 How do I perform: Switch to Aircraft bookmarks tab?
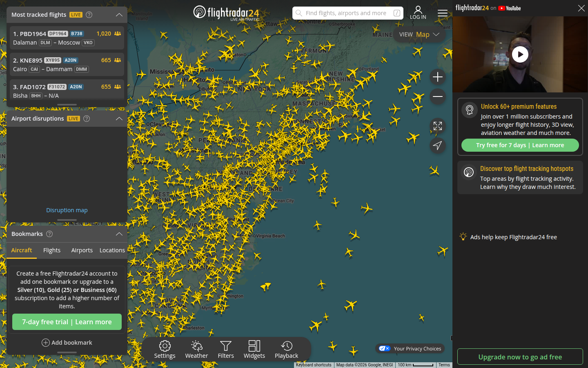tap(22, 250)
